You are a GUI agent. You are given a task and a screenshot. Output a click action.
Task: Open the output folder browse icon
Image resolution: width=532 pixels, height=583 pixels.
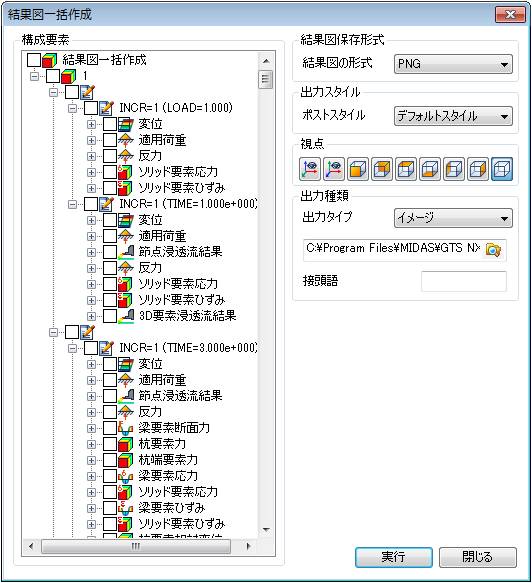point(493,249)
